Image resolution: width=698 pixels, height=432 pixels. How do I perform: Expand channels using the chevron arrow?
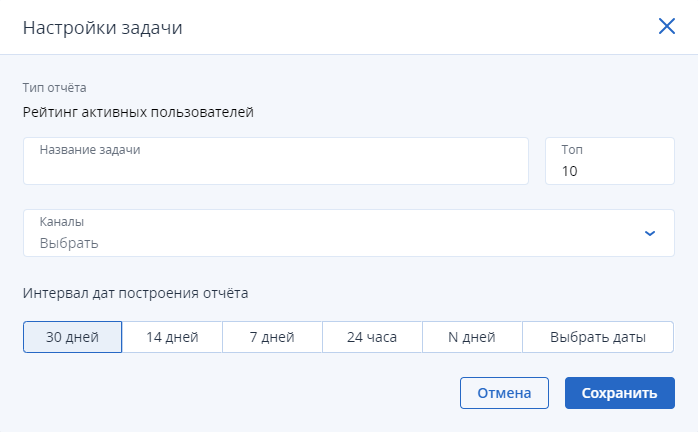click(x=650, y=233)
